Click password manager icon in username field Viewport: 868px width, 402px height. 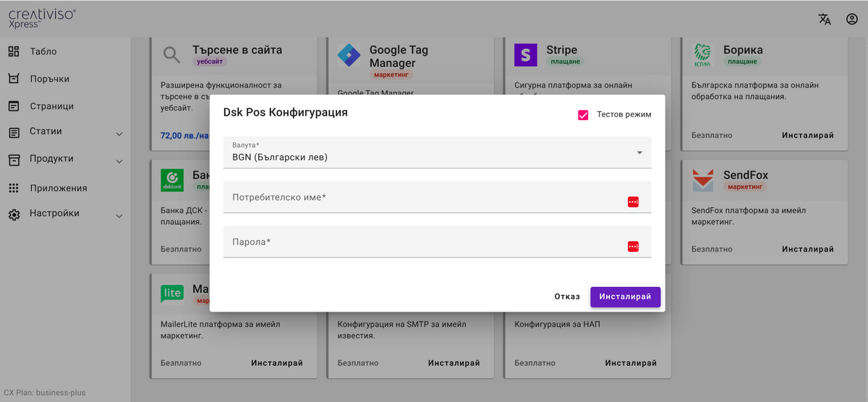pos(633,202)
